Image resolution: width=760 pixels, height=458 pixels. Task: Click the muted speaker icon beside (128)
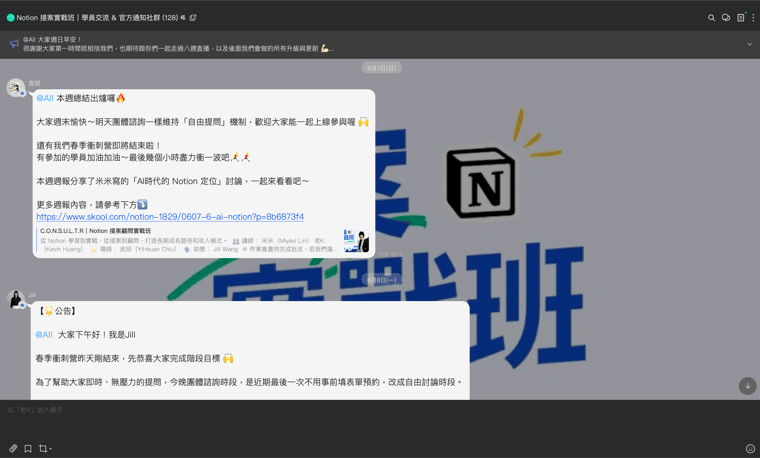tap(183, 17)
